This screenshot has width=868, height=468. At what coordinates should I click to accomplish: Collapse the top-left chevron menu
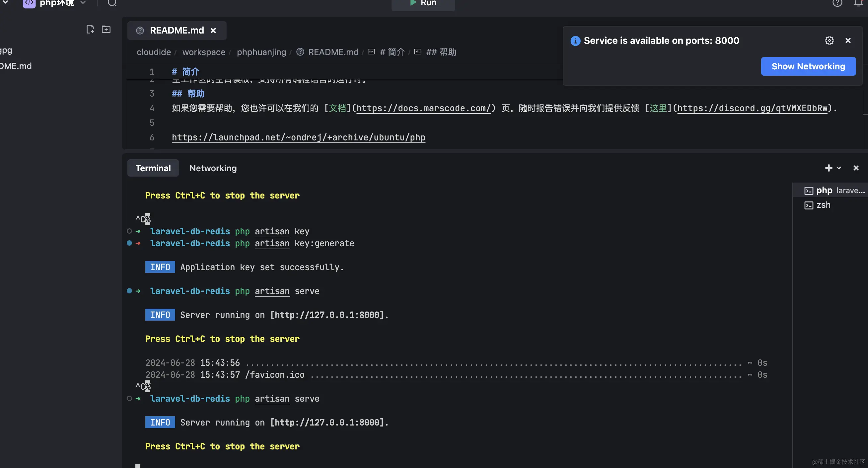point(5,3)
